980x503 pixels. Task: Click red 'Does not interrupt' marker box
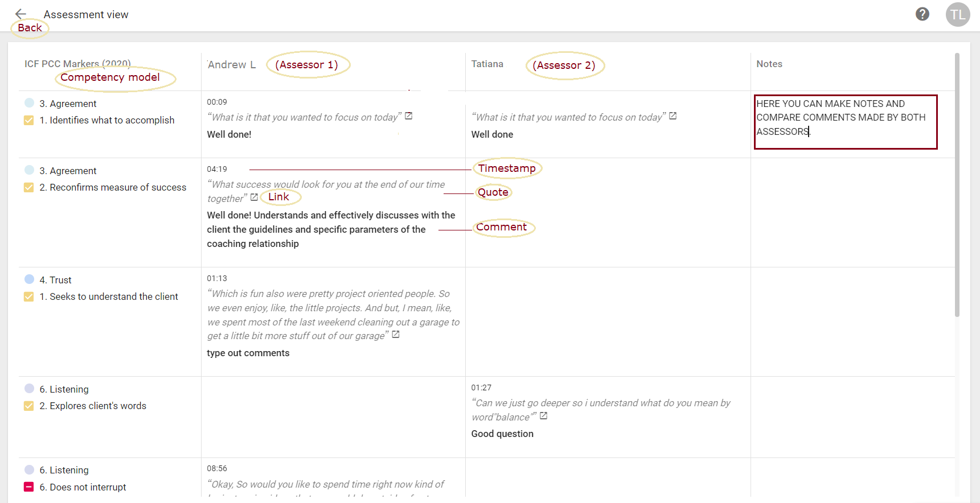(29, 487)
